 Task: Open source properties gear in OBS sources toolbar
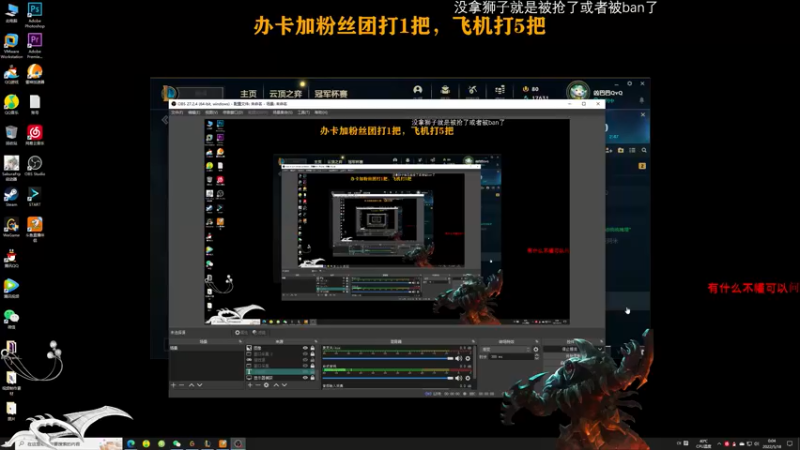pyautogui.click(x=266, y=385)
